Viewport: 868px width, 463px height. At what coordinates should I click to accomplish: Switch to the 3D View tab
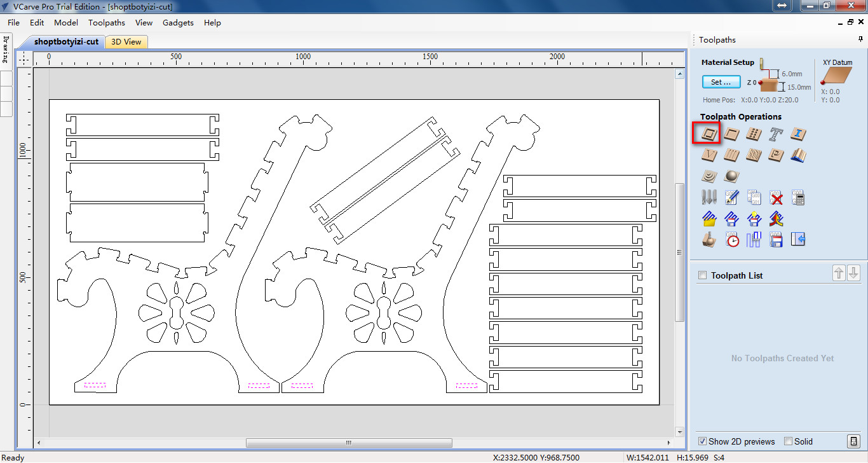coord(126,42)
